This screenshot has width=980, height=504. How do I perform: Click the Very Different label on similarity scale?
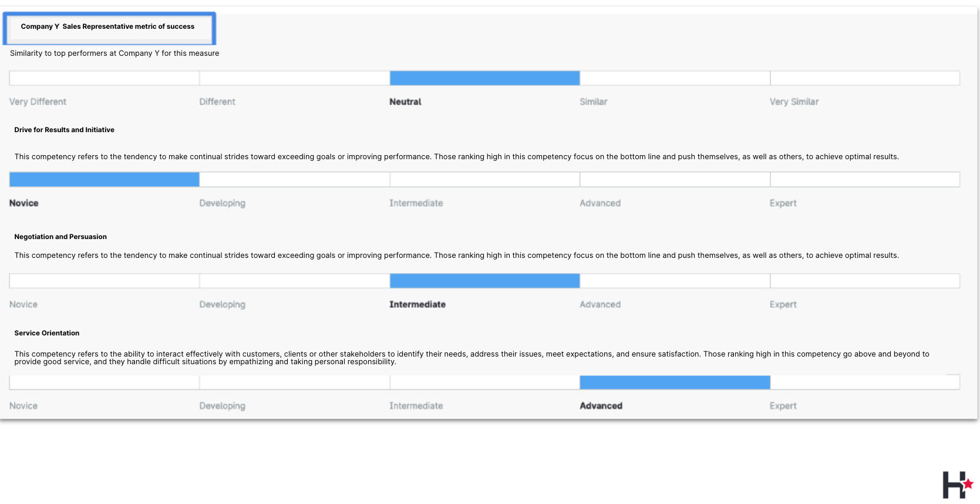[x=38, y=102]
